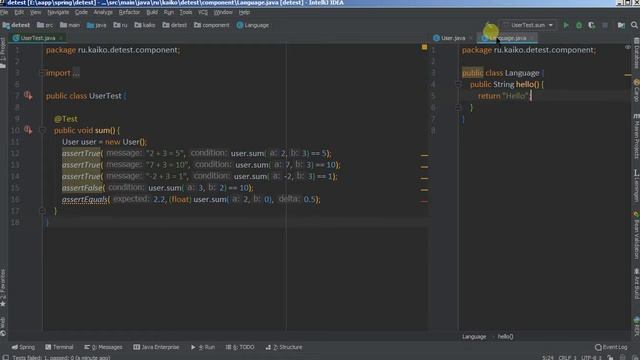Image resolution: width=640 pixels, height=360 pixels.
Task: Open the VCS menu
Action: (x=203, y=12)
